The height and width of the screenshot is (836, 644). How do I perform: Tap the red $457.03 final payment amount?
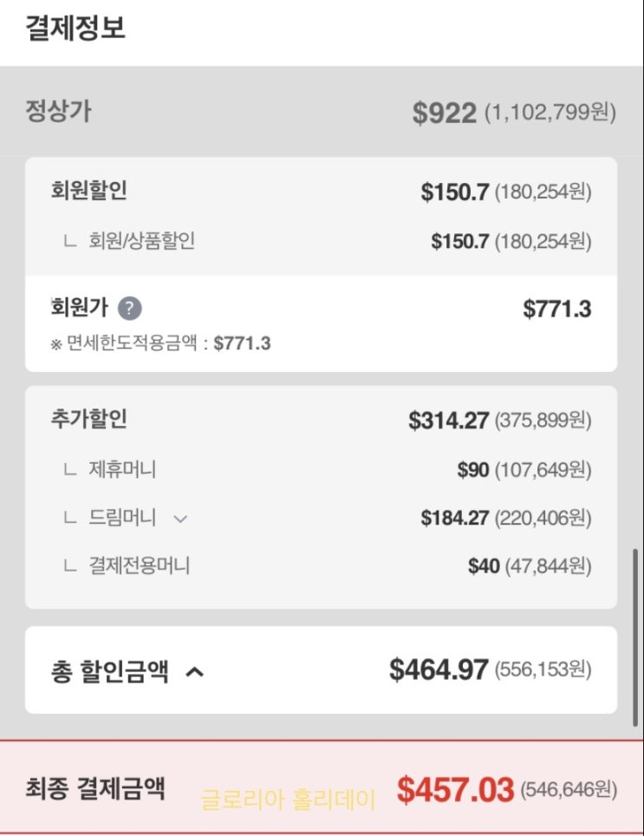(x=456, y=789)
